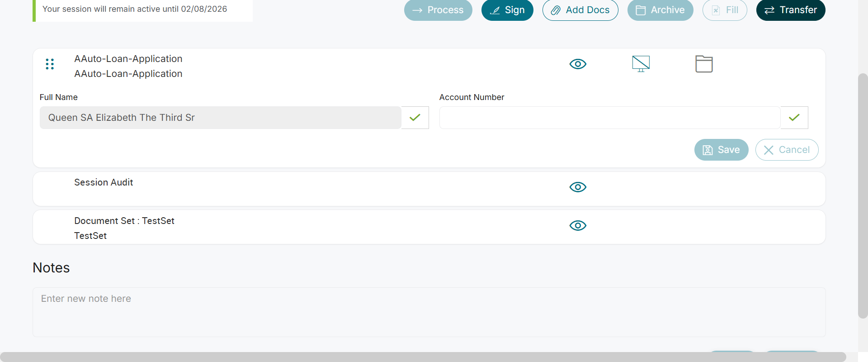The width and height of the screenshot is (868, 362).
Task: Click the vertical scrollbar thumb
Action: point(863,195)
